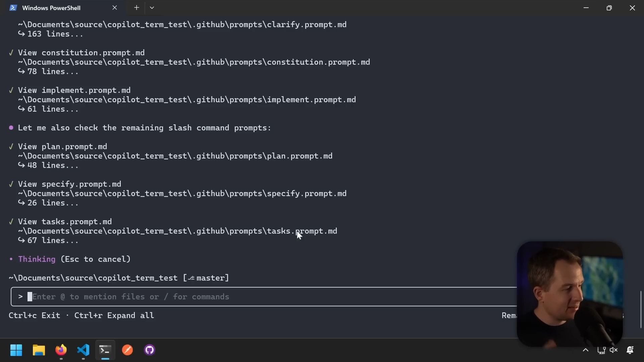
Task: Click the Terminal taskbar icon
Action: pos(105,350)
